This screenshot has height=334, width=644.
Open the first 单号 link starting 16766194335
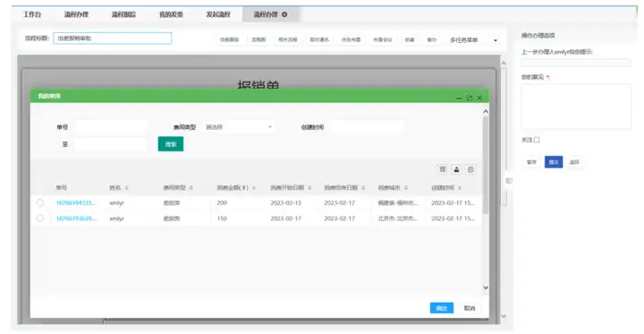[x=76, y=202]
